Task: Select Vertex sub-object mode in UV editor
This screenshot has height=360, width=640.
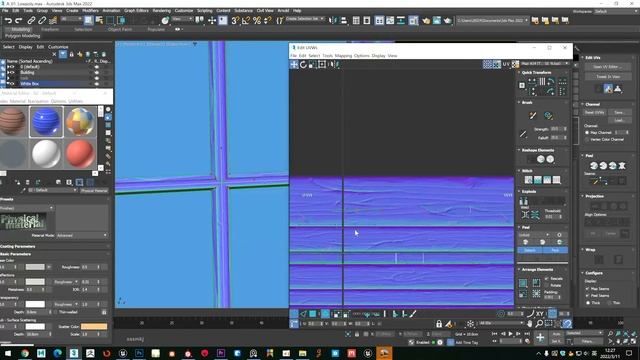Action: click(294, 314)
